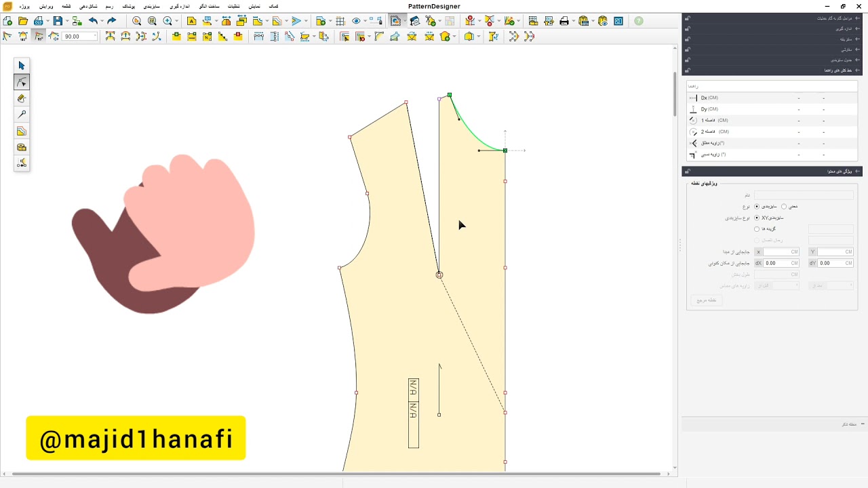Expand the مراحل گام به گام عملیات panel arrow

coord(858,18)
